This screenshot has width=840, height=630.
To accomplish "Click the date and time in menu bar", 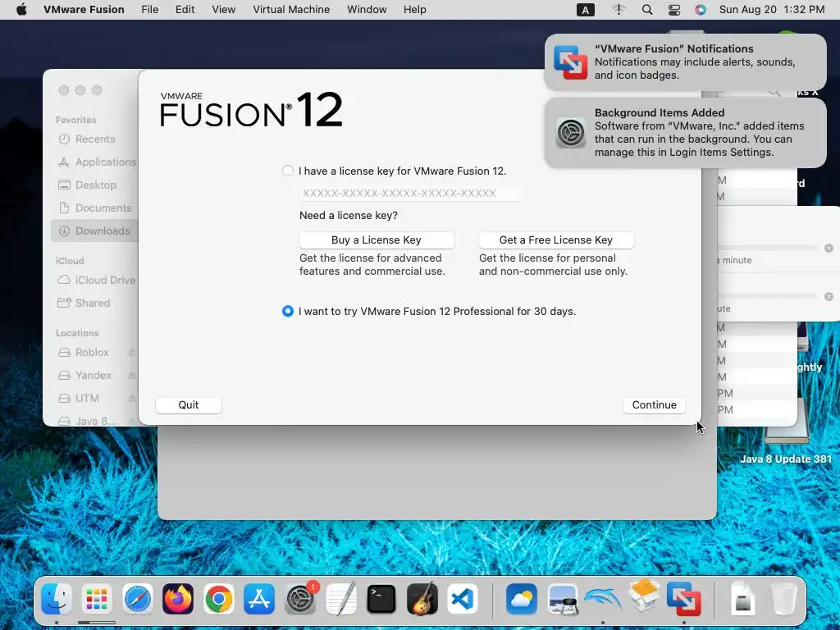I will [771, 10].
